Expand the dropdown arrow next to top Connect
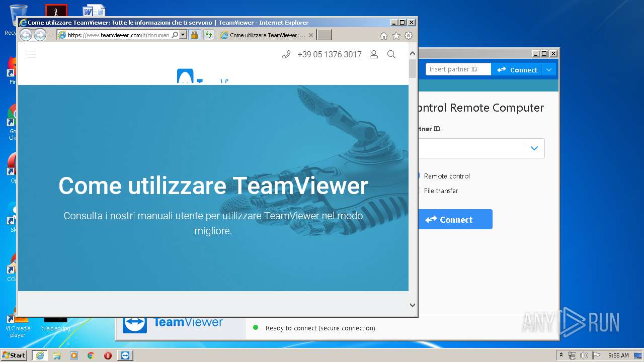Screen dimensions: 644x362 pyautogui.click(x=549, y=70)
